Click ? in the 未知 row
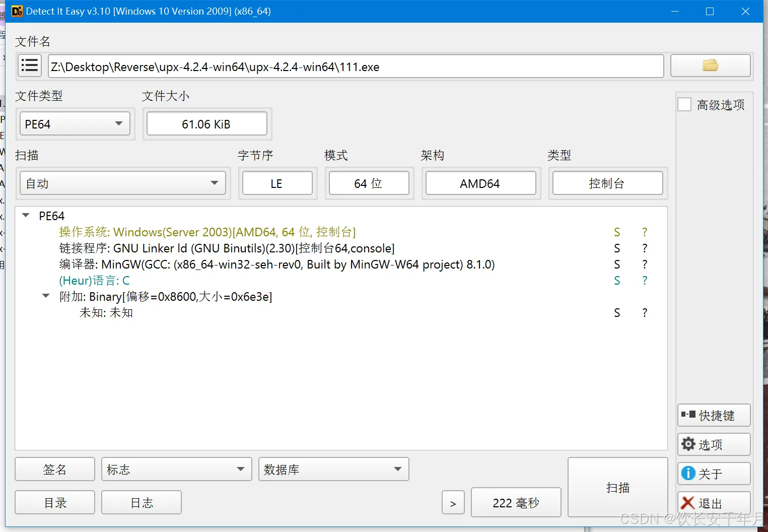768x532 pixels. tap(645, 313)
